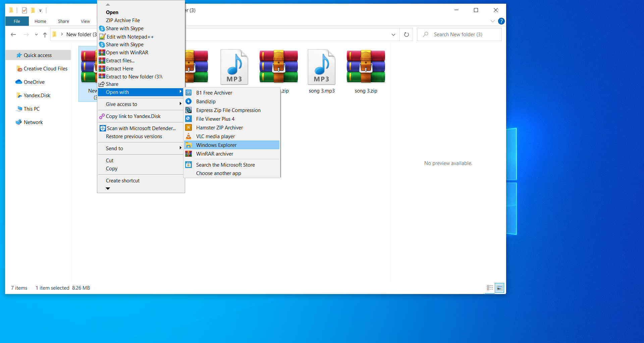
Task: Click the Search New folder (3) field
Action: click(x=463, y=35)
